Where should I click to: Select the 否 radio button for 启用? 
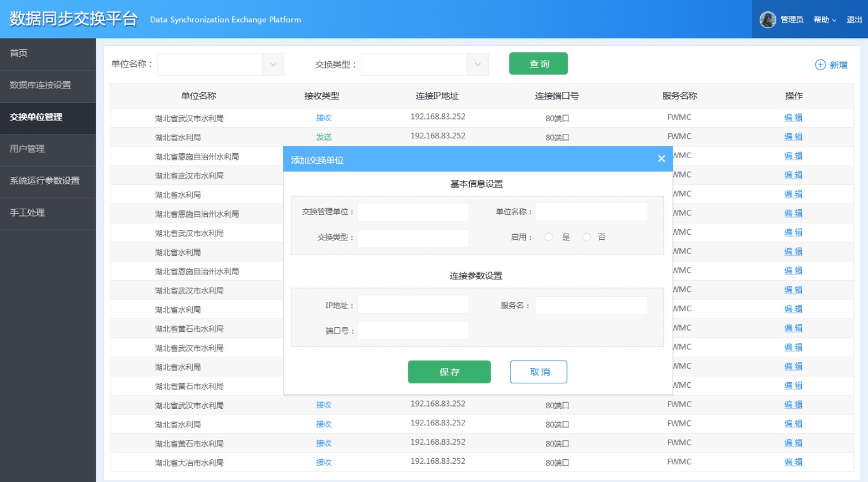click(586, 237)
